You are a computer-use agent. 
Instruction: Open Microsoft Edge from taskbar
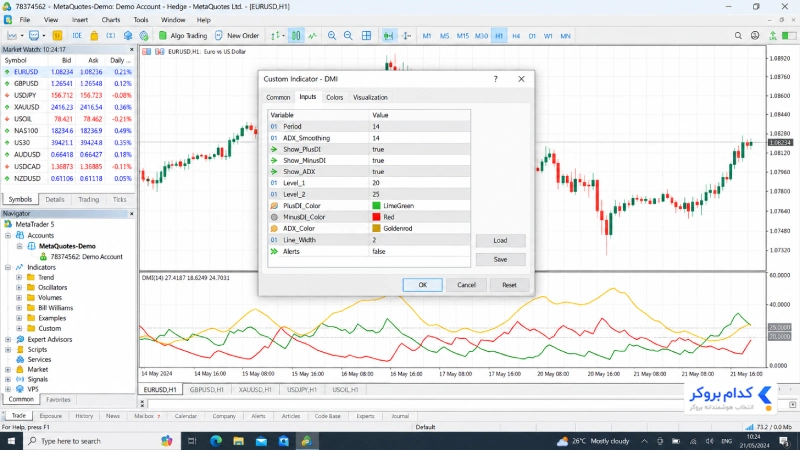[216, 441]
